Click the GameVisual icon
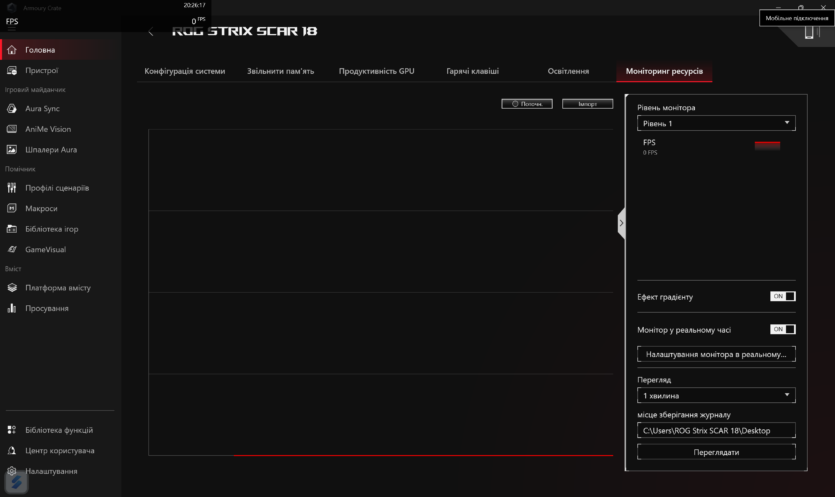Screen dimensions: 835x497 point(12,249)
